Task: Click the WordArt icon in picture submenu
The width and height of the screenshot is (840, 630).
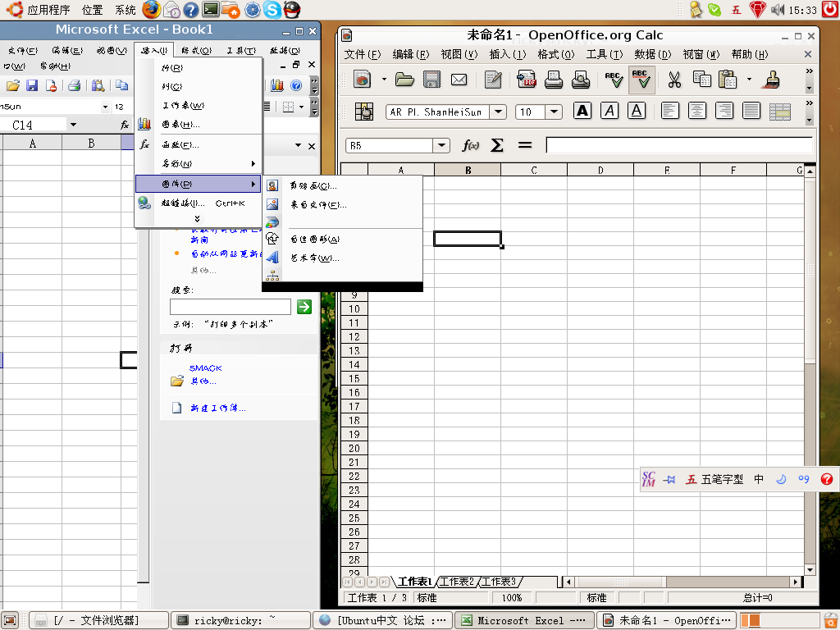Action: (x=272, y=258)
